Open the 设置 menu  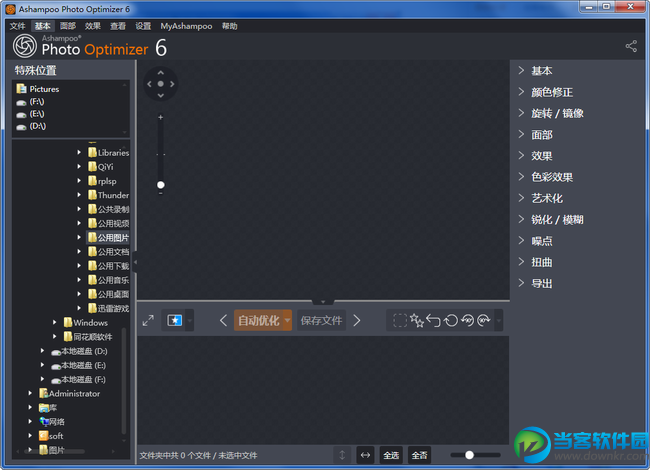143,26
